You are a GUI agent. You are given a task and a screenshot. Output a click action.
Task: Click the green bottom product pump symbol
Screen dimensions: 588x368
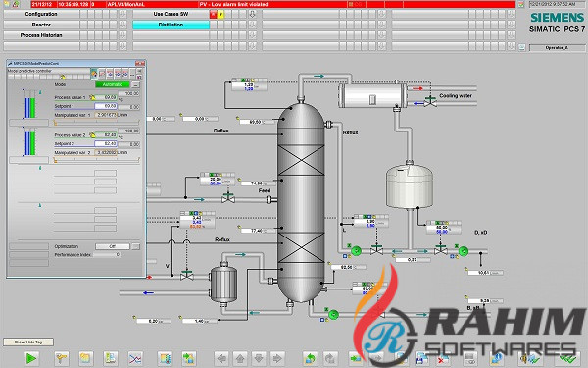(333, 314)
